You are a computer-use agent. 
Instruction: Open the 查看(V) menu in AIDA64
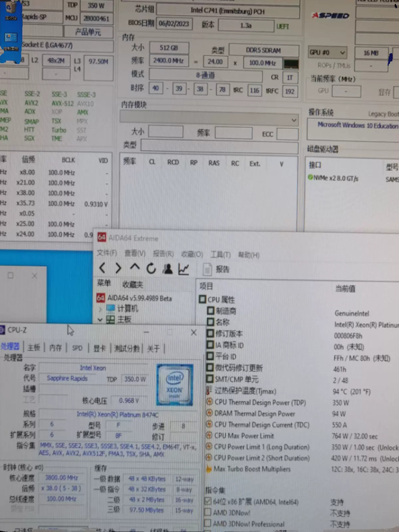click(x=135, y=253)
